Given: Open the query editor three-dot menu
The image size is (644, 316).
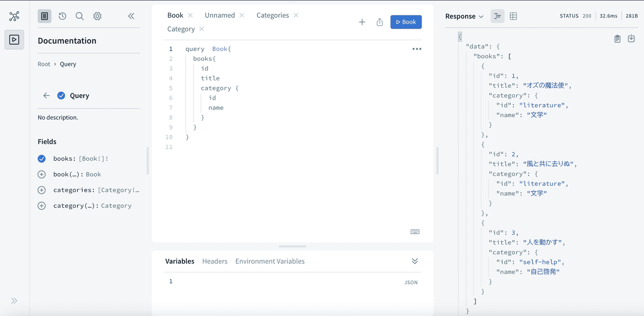Looking at the screenshot, I should coord(417,49).
